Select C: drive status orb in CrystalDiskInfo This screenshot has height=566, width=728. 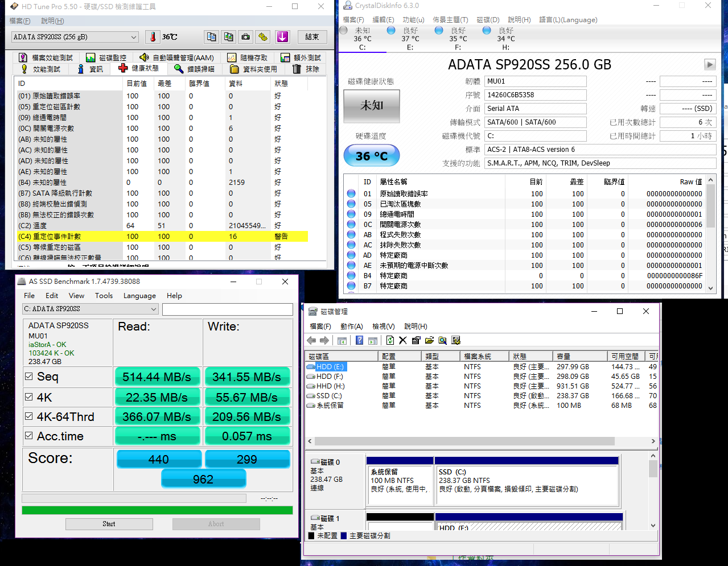pos(343,30)
